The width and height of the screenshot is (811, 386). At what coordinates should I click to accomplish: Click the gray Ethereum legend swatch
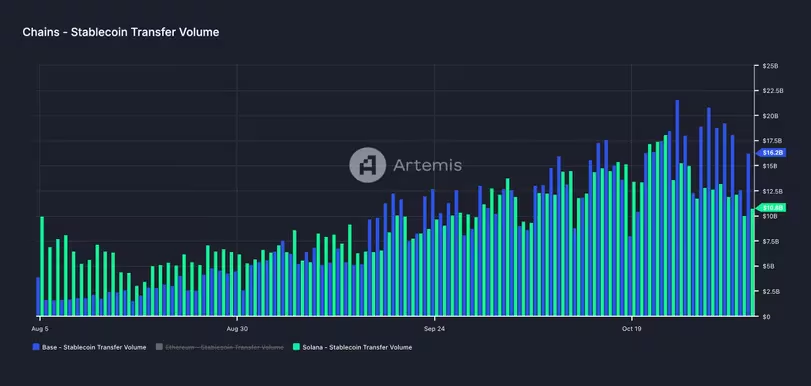click(x=159, y=347)
